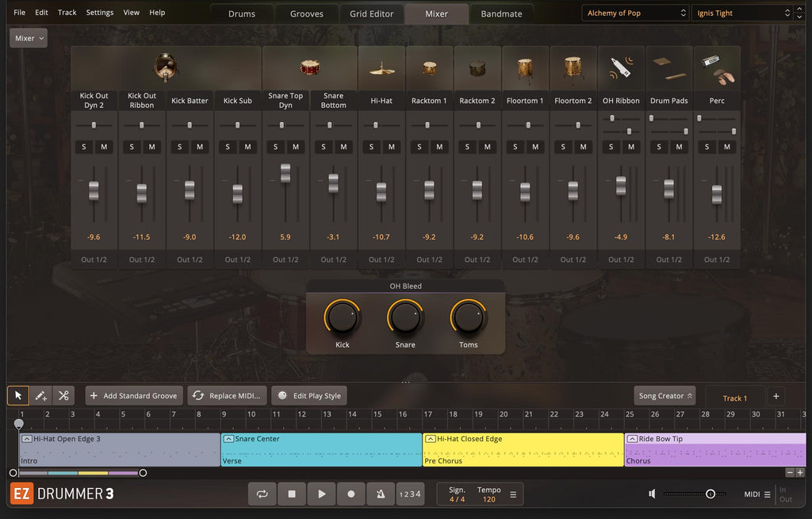The height and width of the screenshot is (519, 812).
Task: Click the red snare drum icon
Action: click(310, 67)
